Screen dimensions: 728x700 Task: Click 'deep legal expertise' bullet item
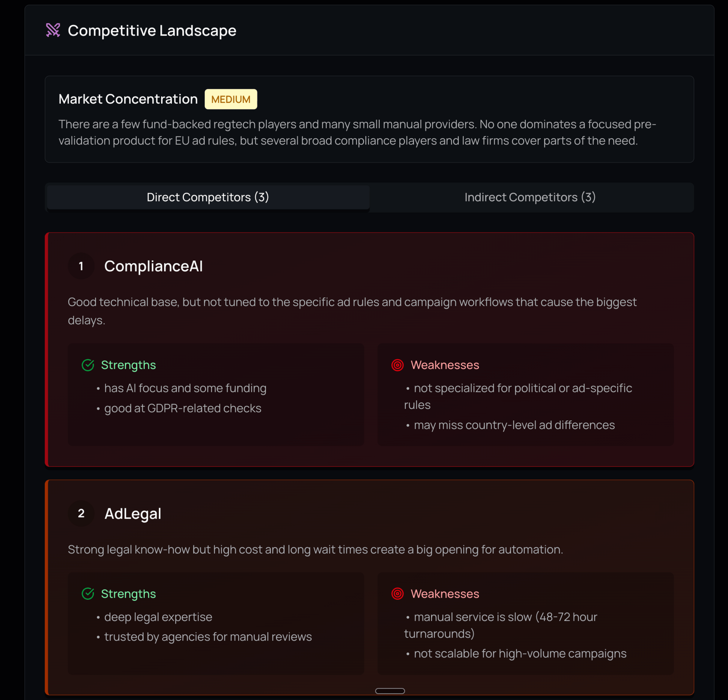tap(158, 617)
